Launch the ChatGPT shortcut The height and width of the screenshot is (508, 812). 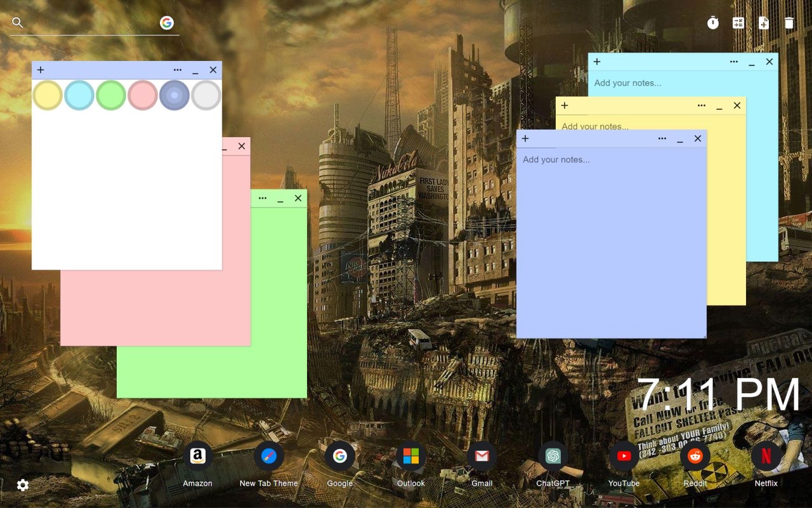point(553,456)
